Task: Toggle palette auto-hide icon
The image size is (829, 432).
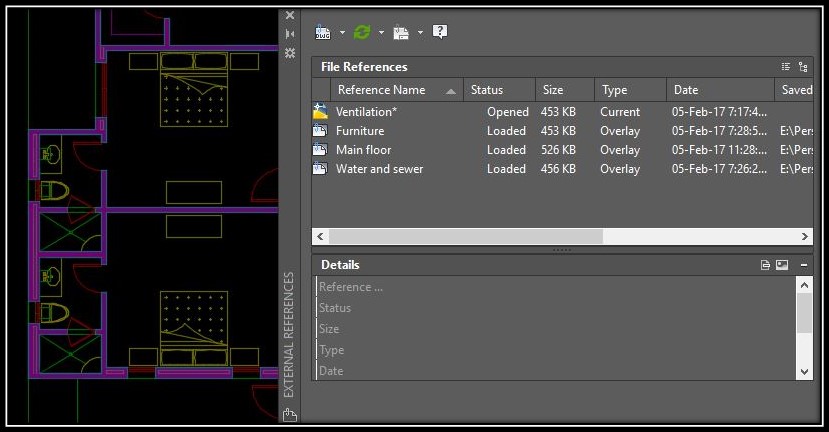Action: tap(290, 34)
